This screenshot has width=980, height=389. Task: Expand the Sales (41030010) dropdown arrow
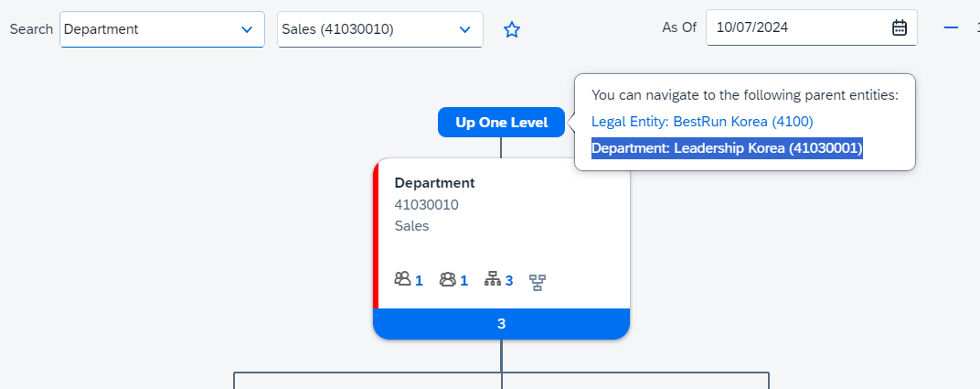coord(464,29)
